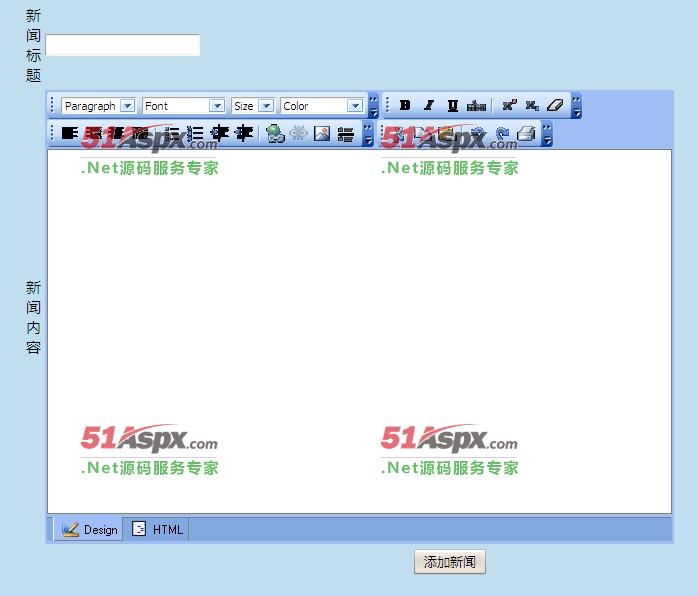This screenshot has width=698, height=596.
Task: Insert a horizontal rule
Action: click(345, 134)
